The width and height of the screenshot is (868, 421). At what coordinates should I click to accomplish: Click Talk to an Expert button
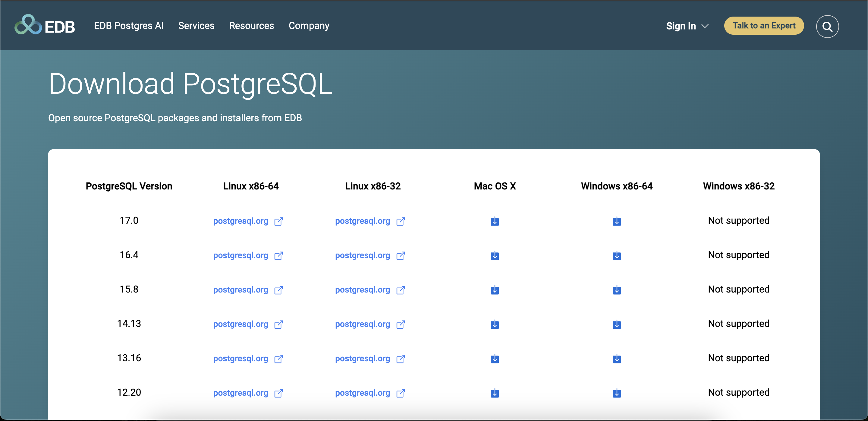pyautogui.click(x=763, y=26)
